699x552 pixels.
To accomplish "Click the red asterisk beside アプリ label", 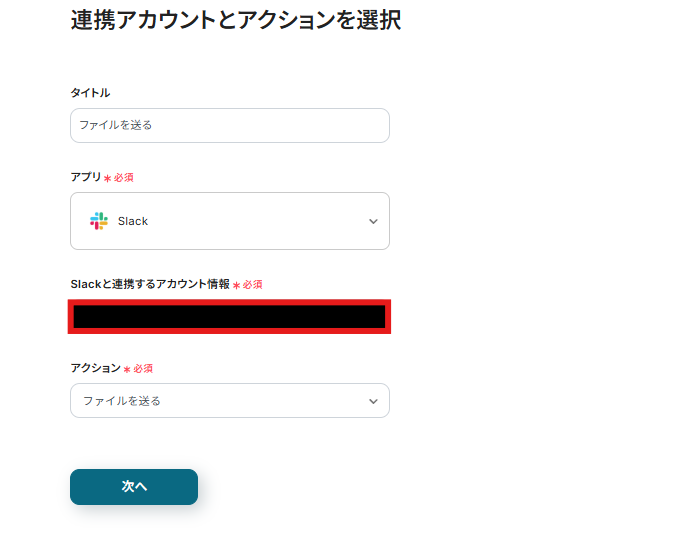I will click(108, 178).
